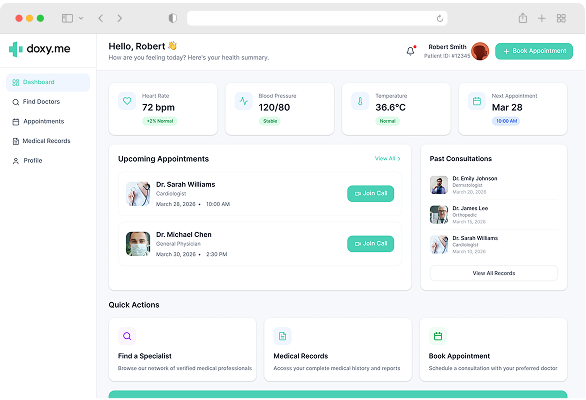Open Profile in the sidebar

pyautogui.click(x=48, y=161)
